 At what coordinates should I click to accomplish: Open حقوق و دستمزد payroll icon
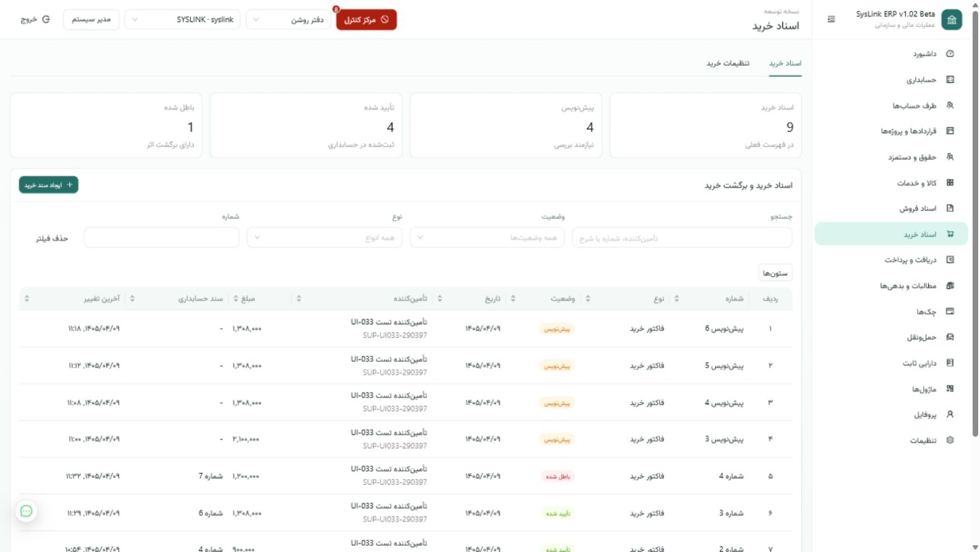click(950, 157)
